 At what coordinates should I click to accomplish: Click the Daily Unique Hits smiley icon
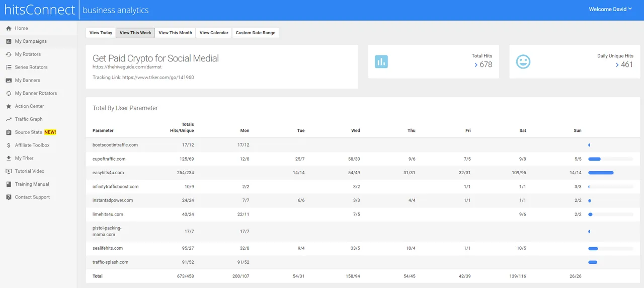click(x=523, y=62)
